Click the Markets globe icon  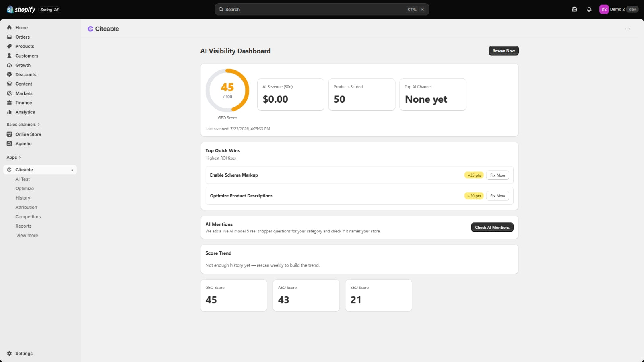pyautogui.click(x=9, y=93)
